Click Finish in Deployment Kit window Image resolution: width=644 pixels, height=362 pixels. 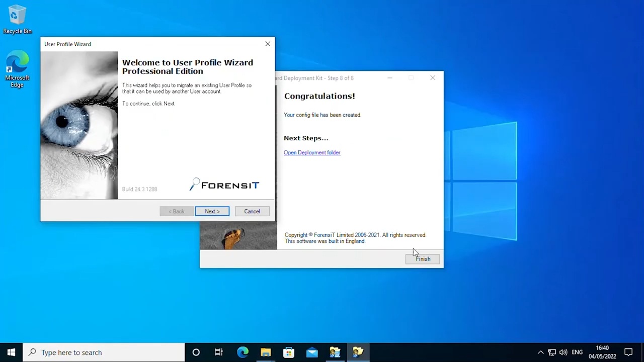coord(423,259)
